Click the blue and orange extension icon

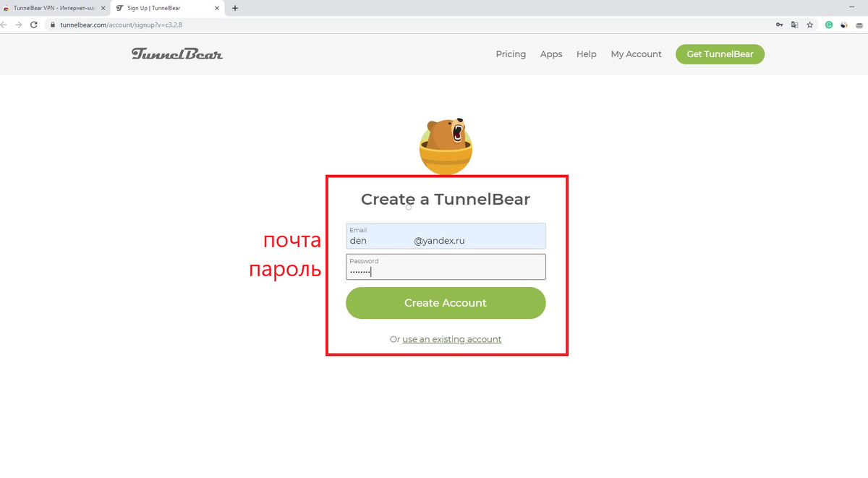click(x=843, y=25)
